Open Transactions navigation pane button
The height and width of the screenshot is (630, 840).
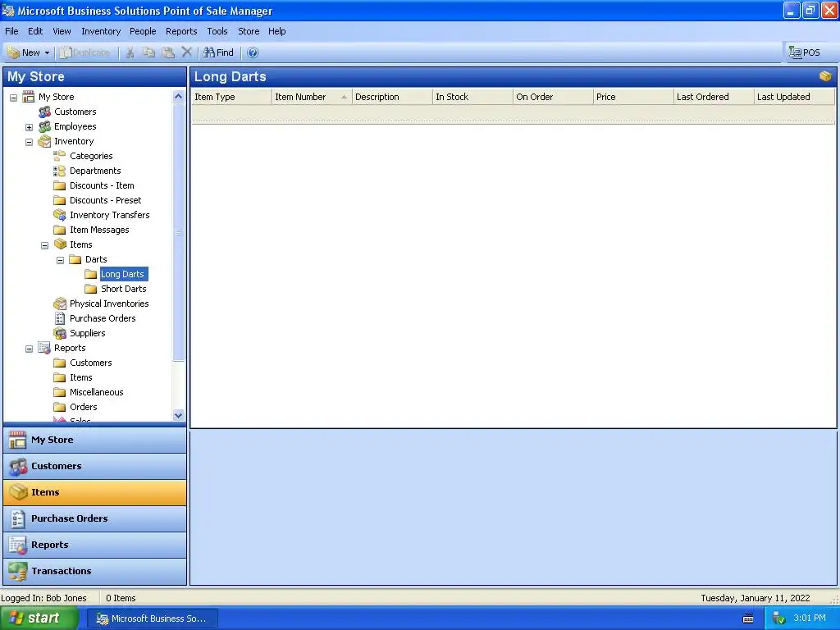point(95,571)
